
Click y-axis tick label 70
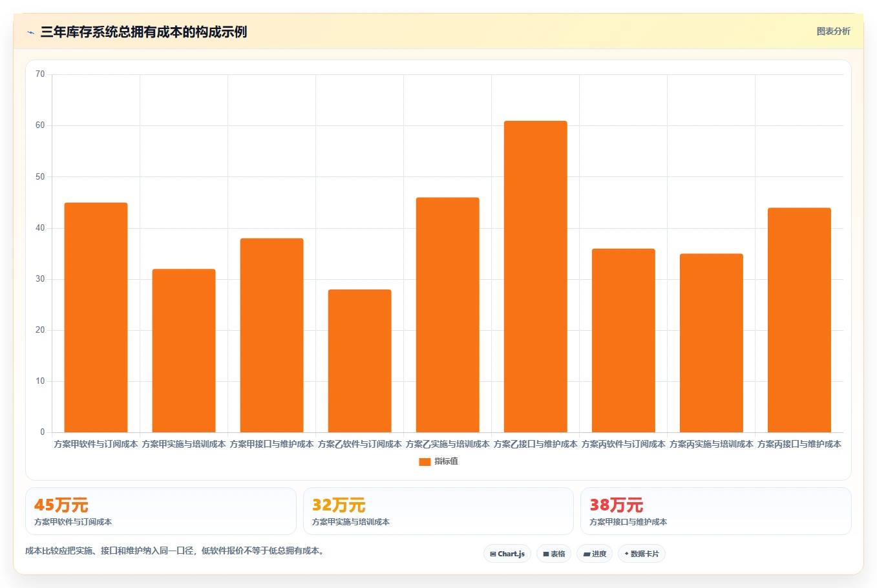tap(40, 74)
